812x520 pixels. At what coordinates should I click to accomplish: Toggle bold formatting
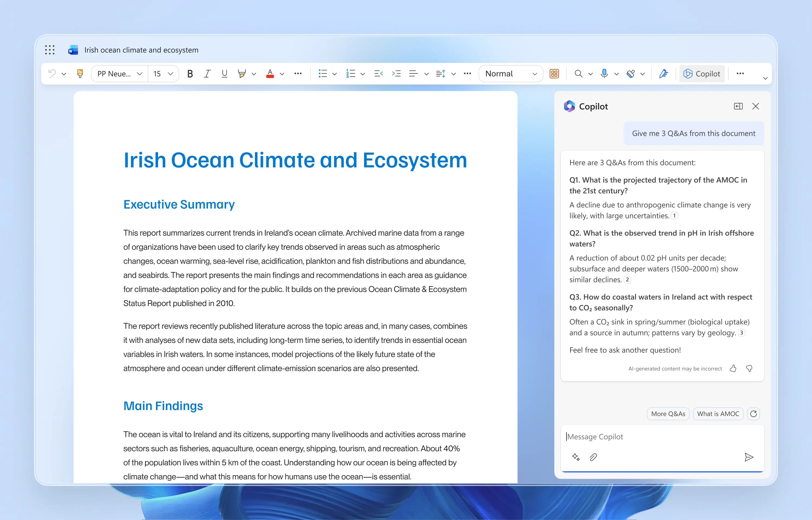(190, 74)
